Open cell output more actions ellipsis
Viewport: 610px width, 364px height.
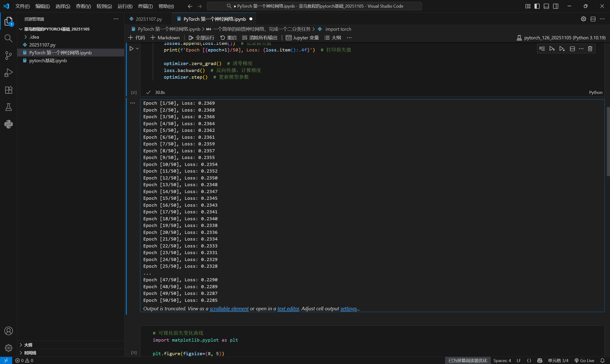click(x=133, y=103)
